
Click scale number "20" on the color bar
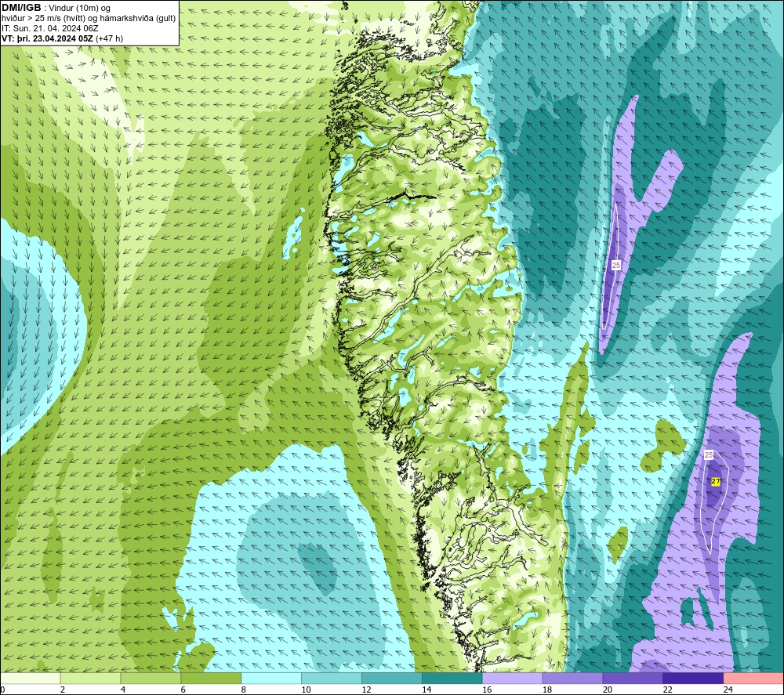pyautogui.click(x=608, y=690)
